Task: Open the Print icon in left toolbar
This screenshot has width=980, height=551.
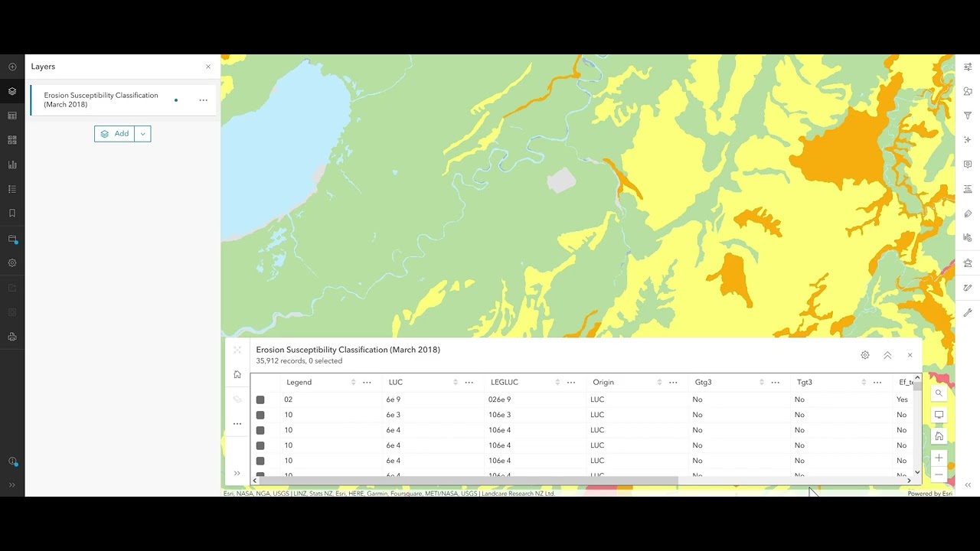Action: tap(12, 337)
